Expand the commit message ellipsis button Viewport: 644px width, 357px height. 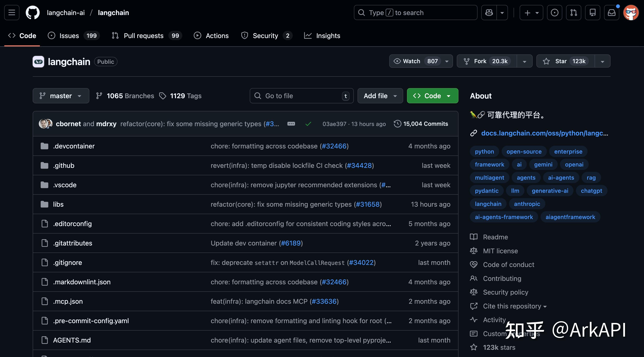pyautogui.click(x=291, y=124)
